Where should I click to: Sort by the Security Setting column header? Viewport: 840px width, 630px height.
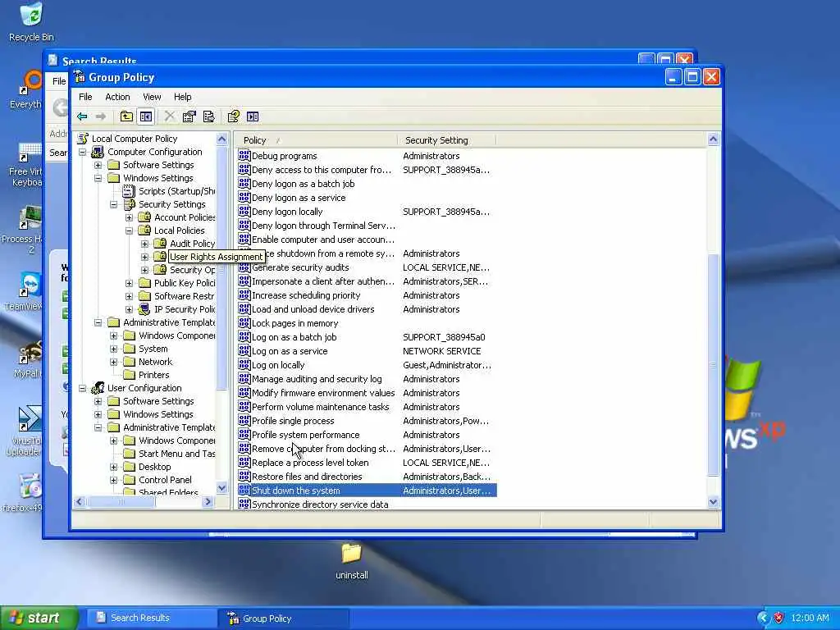(446, 139)
